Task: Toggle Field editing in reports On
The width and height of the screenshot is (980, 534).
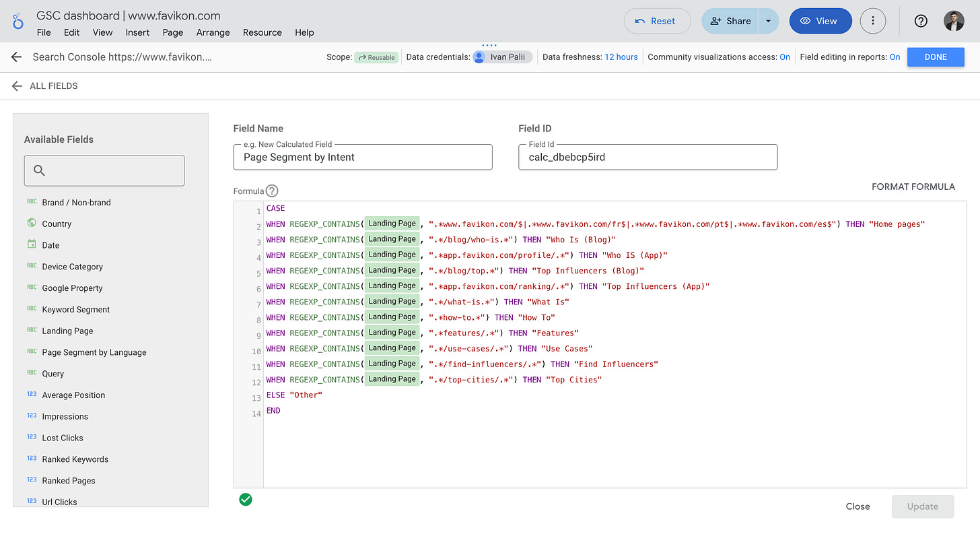Action: (x=895, y=57)
